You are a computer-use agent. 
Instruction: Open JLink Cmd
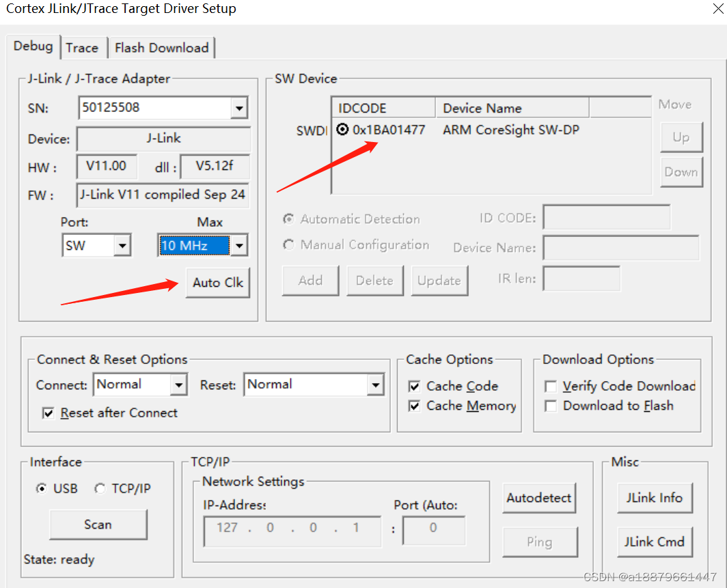pyautogui.click(x=655, y=542)
